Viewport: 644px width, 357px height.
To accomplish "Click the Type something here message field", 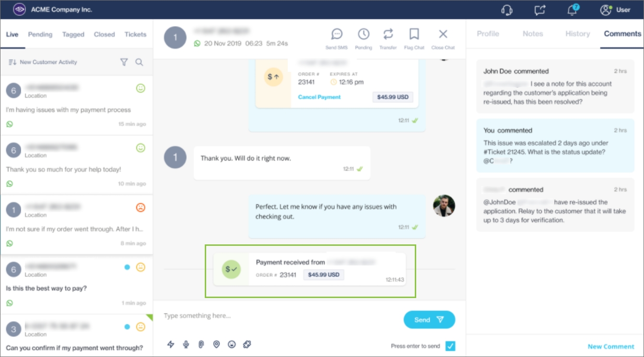I will tap(278, 316).
